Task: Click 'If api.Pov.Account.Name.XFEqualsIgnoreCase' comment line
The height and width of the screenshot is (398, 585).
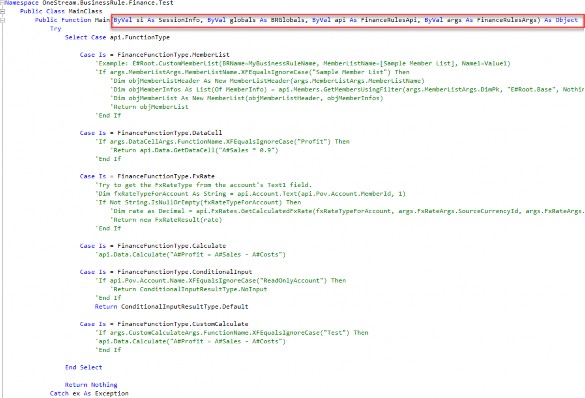Action: 220,281
